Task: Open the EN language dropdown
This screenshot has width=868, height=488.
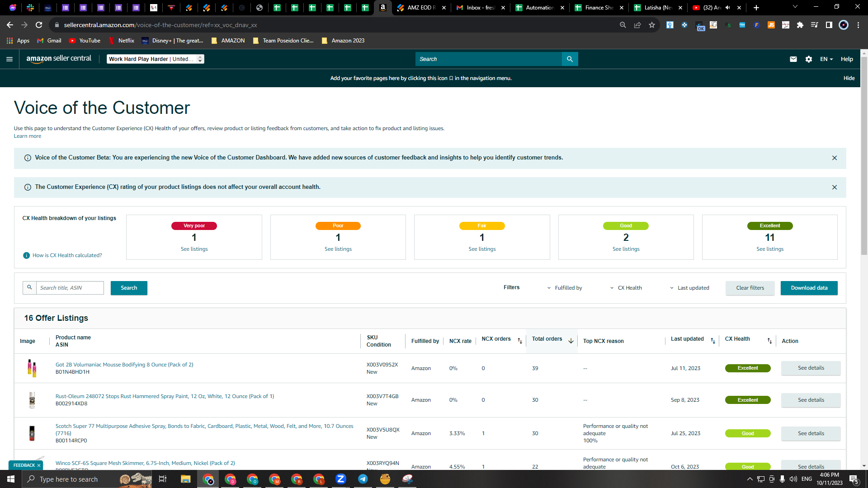Action: [x=826, y=59]
